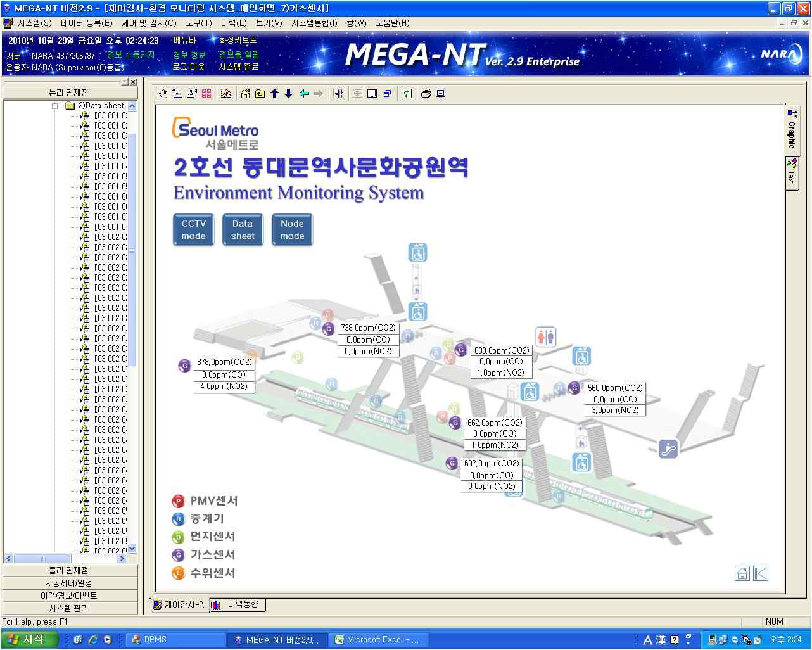Select the hand pan tool
This screenshot has width=812, height=650.
point(163,94)
